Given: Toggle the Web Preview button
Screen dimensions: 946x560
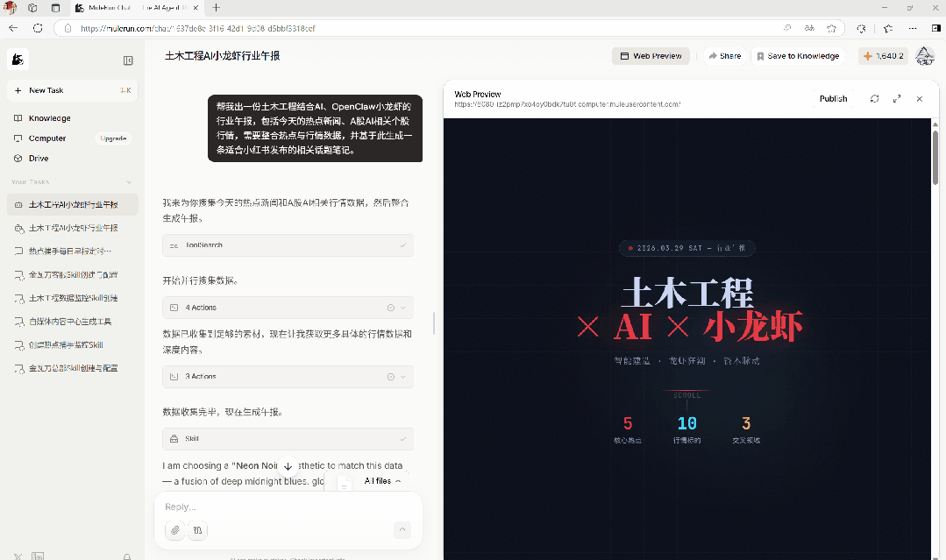Looking at the screenshot, I should click(651, 56).
